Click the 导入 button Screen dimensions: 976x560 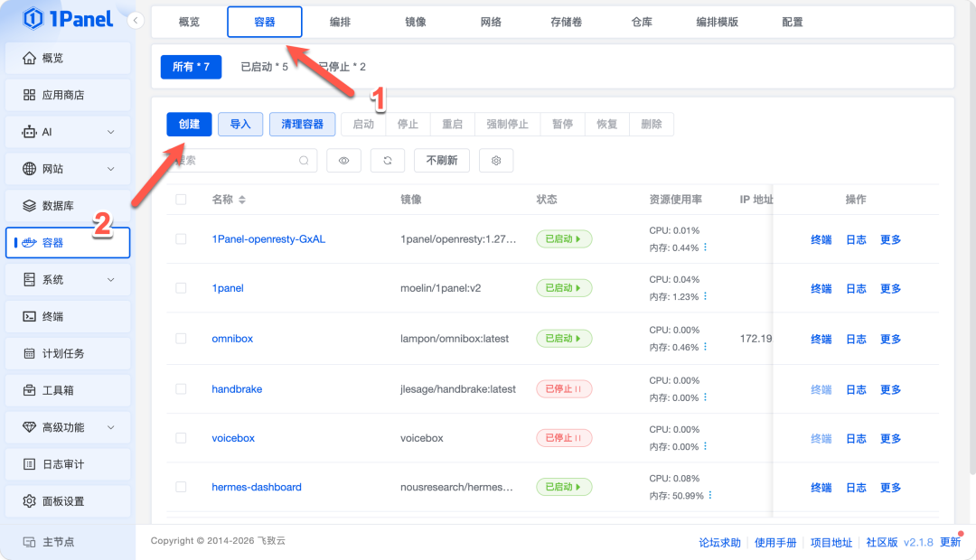coord(240,125)
